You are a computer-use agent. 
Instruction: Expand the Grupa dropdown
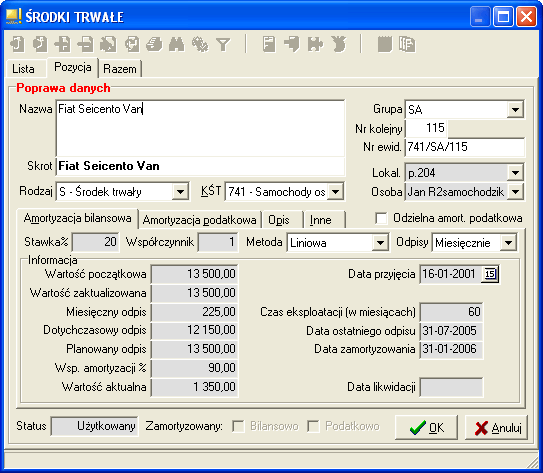click(515, 110)
